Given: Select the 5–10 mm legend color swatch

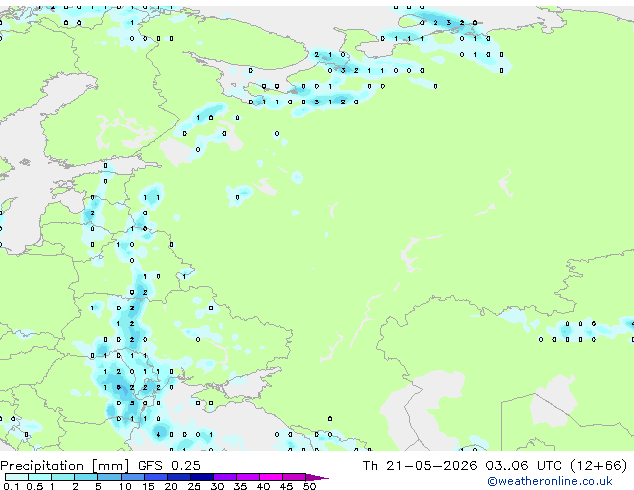Looking at the screenshot, I should (109, 477).
